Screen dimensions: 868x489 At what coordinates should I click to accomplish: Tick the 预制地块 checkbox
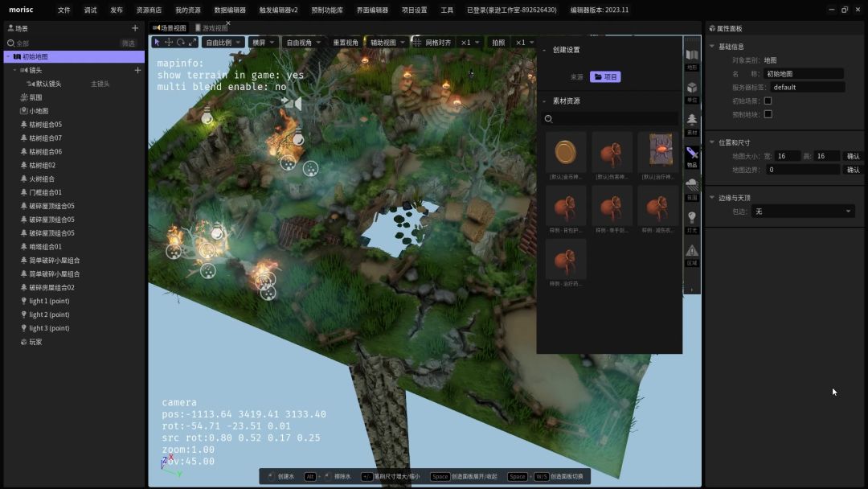(x=768, y=114)
